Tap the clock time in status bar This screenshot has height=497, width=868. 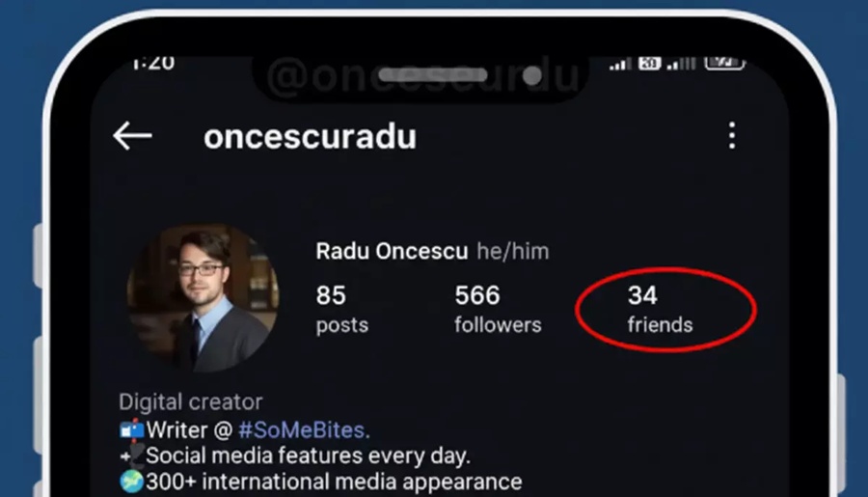click(153, 63)
